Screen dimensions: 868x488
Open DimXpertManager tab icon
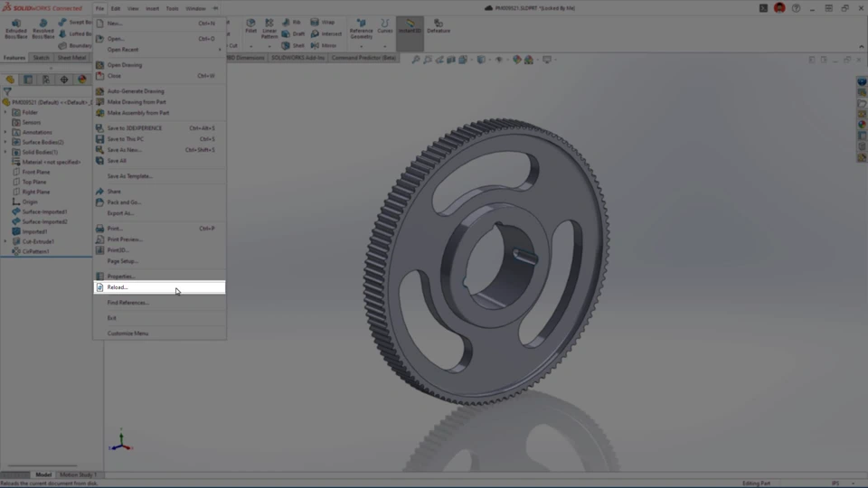[x=64, y=80]
